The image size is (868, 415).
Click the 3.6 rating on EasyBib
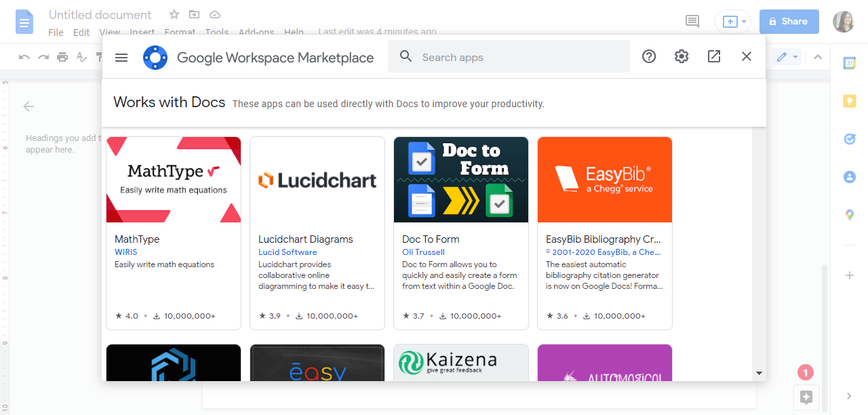point(558,316)
